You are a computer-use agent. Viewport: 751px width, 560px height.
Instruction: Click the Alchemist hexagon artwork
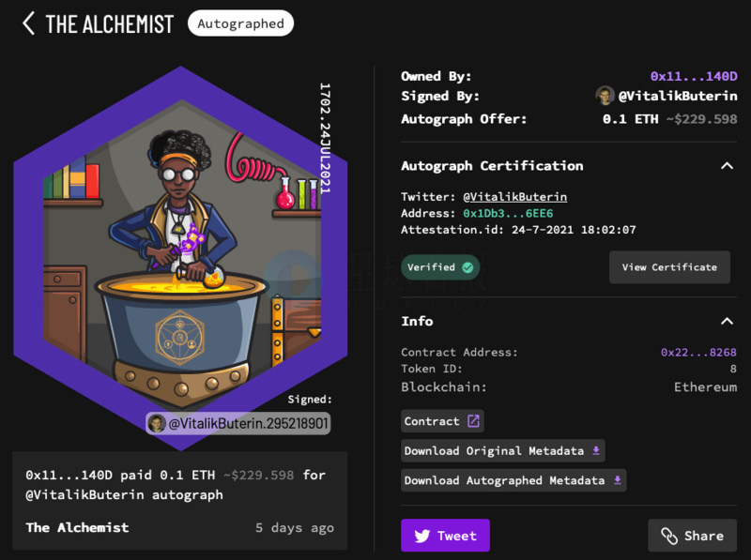click(180, 259)
